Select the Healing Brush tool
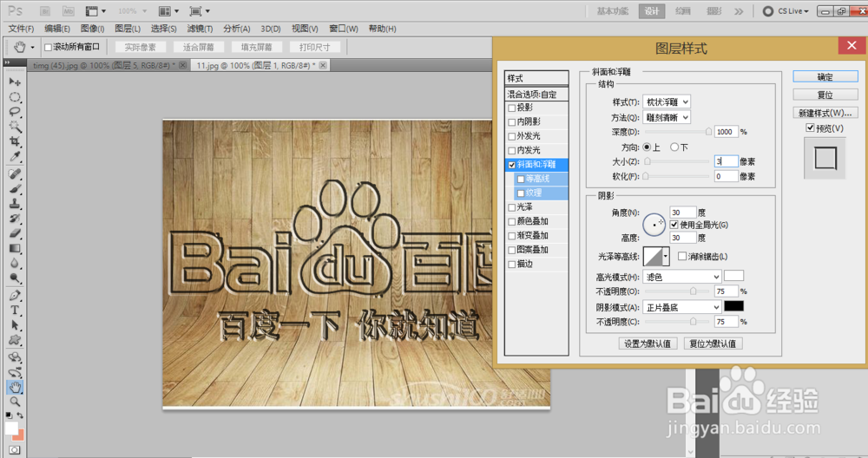Viewport: 868px width, 458px height. tap(15, 174)
